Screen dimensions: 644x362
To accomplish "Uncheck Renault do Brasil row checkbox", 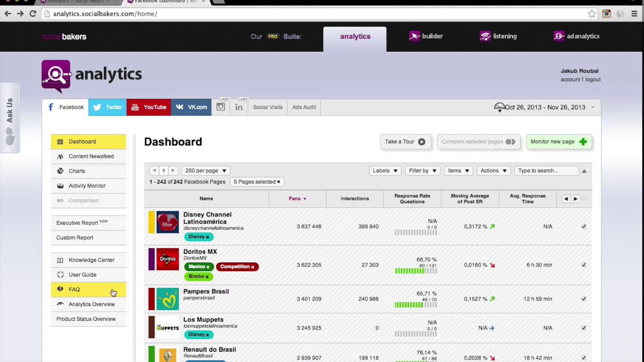I will 584,358.
